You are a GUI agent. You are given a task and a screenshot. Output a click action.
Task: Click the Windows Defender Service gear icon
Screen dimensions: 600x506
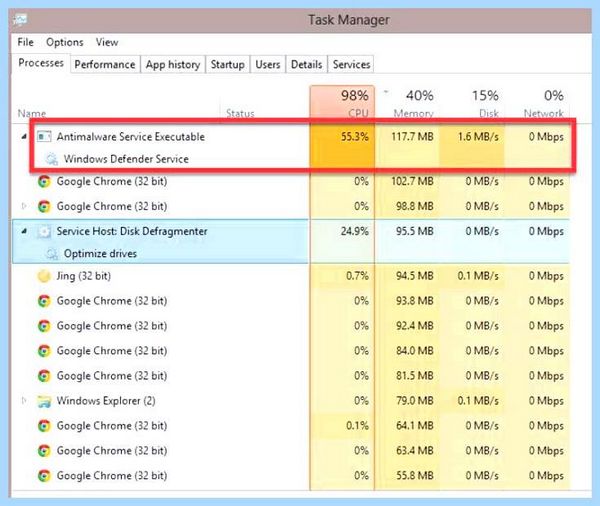click(51, 159)
